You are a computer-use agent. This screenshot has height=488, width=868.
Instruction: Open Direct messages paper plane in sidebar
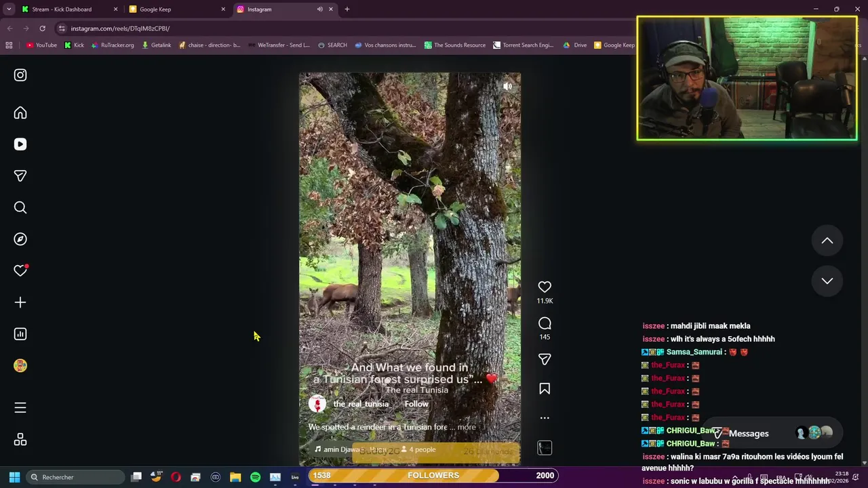[x=20, y=176]
